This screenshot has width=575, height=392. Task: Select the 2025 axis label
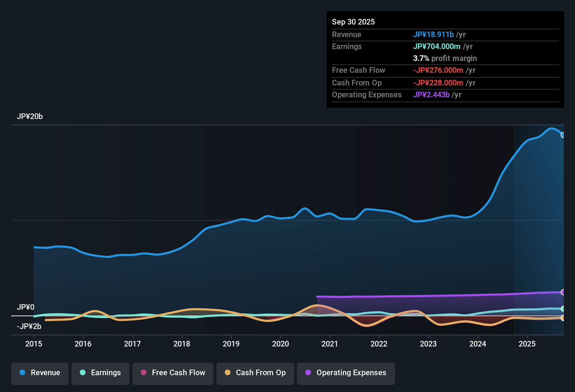(527, 344)
